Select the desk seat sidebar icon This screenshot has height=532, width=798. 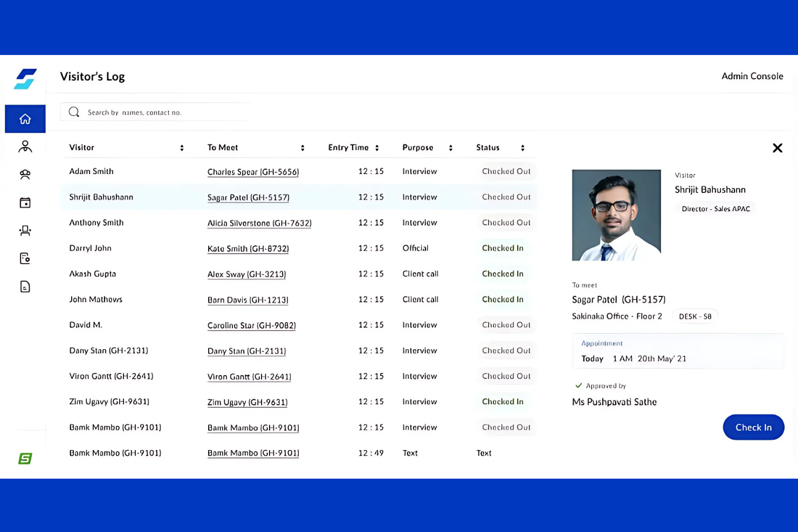click(x=25, y=231)
